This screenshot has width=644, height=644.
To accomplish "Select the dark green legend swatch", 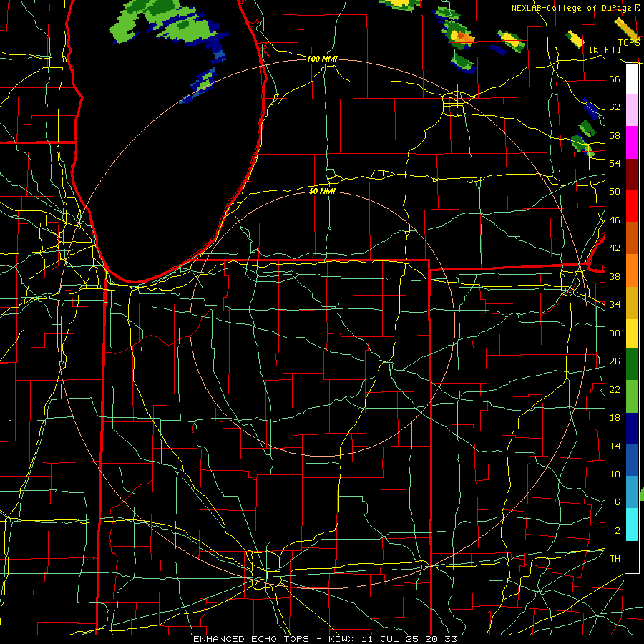I will pos(632,364).
